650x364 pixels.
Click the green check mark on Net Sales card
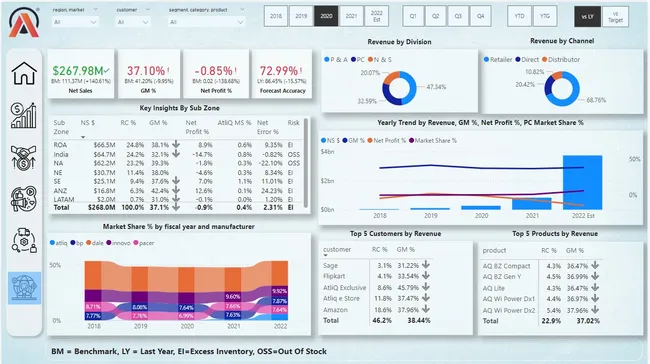107,71
